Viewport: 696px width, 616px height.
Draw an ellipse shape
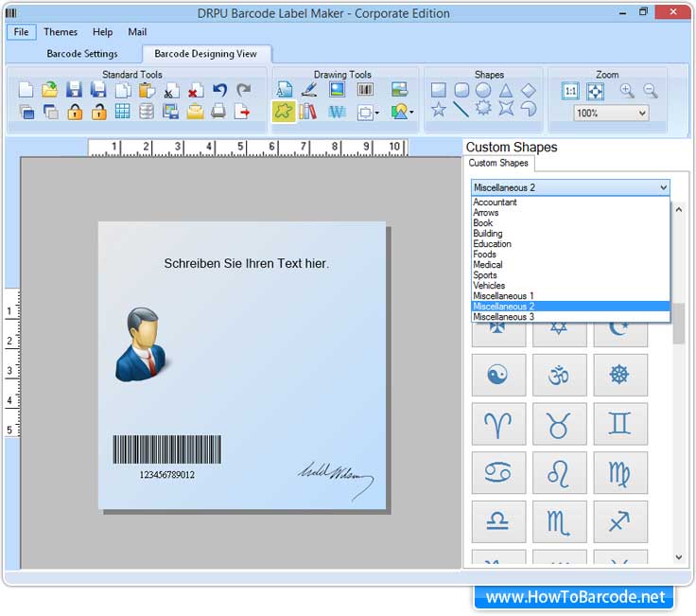(483, 90)
